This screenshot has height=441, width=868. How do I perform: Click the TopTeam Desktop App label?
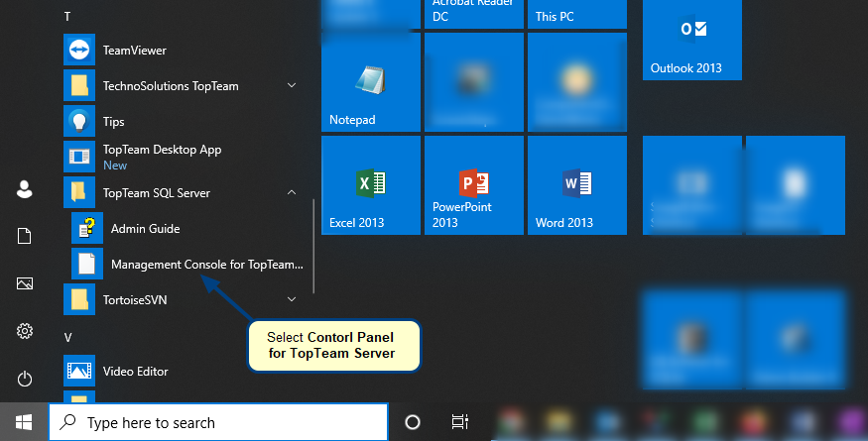(163, 150)
